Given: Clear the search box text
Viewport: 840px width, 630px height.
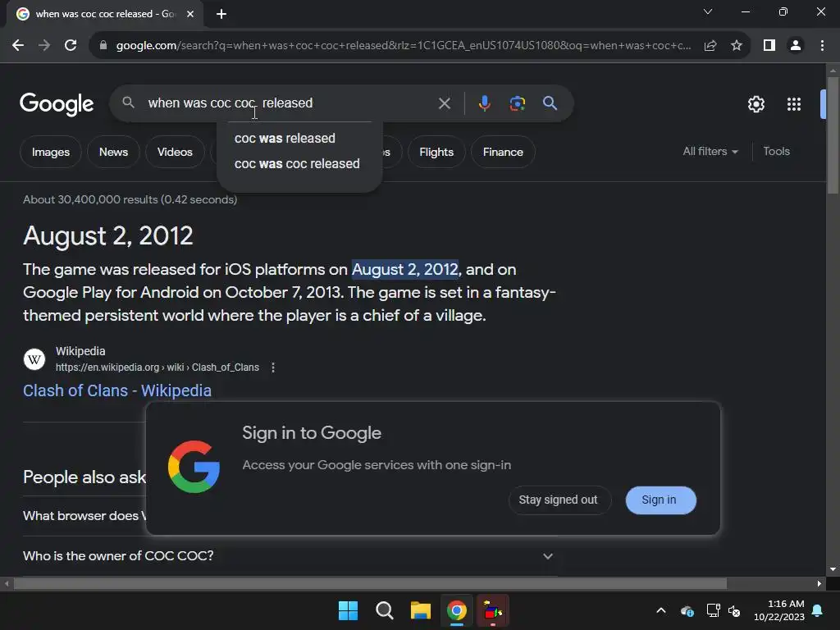Looking at the screenshot, I should pos(444,103).
